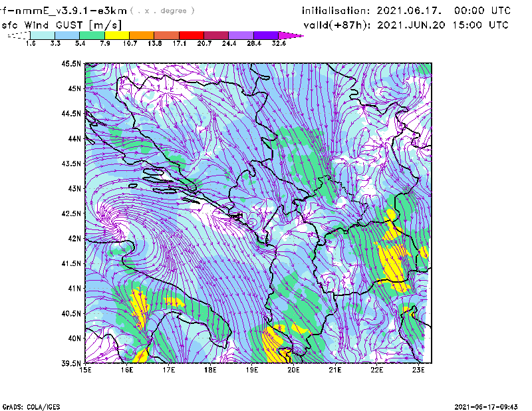532x411 pixels.
Task: Choose the crimson legend swatch after 20.7
Action: pos(216,35)
